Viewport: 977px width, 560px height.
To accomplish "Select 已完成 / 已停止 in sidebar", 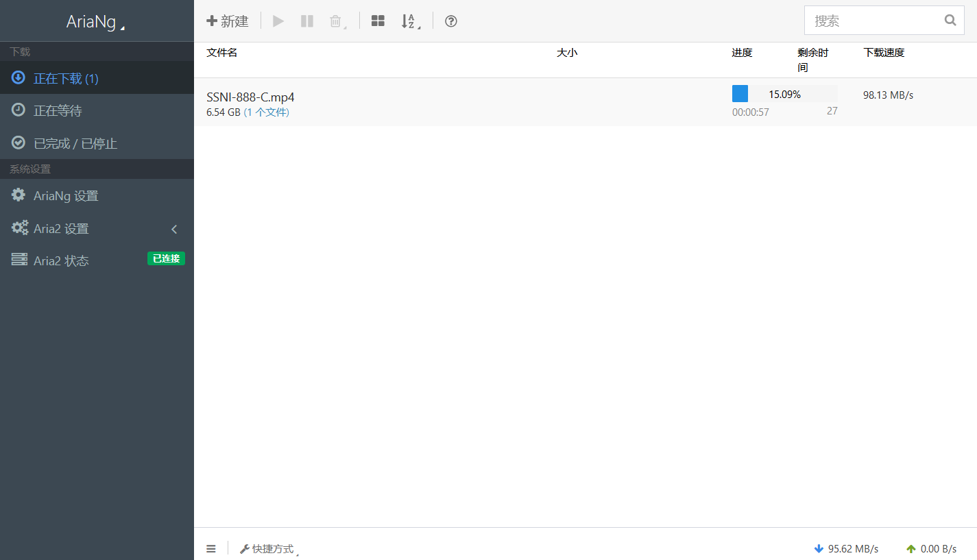I will pyautogui.click(x=97, y=143).
